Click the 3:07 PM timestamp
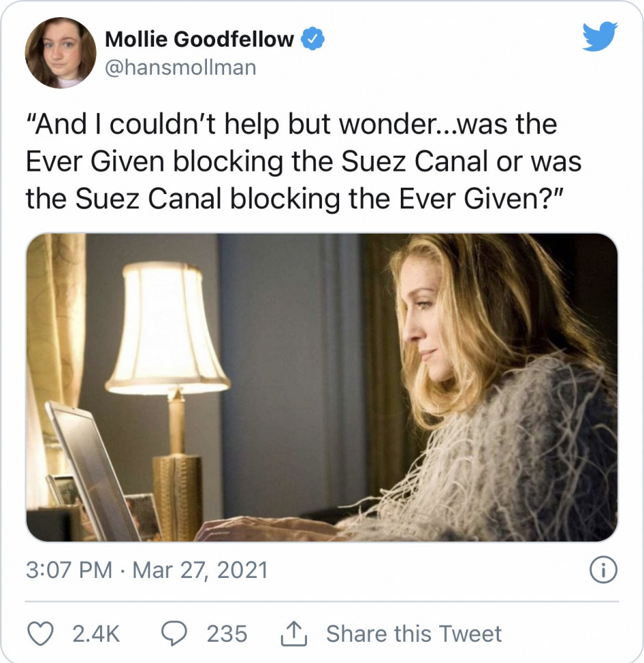Image resolution: width=644 pixels, height=663 pixels. pyautogui.click(x=67, y=570)
